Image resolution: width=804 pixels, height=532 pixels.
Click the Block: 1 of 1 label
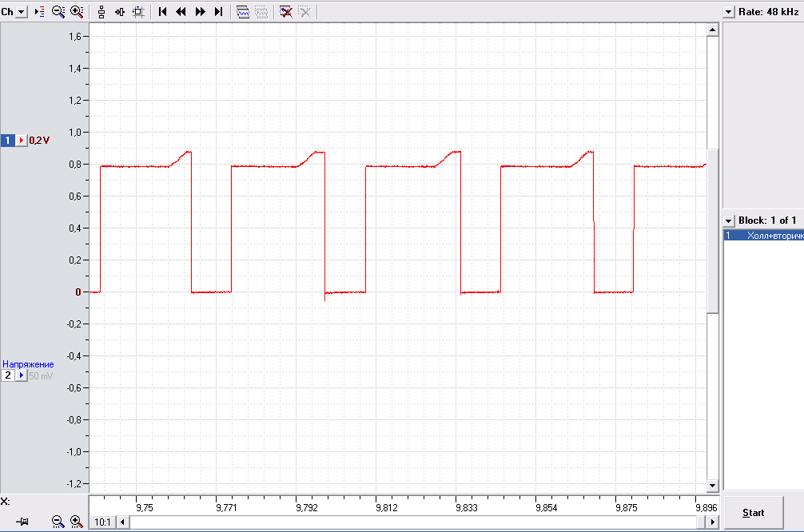(x=767, y=220)
